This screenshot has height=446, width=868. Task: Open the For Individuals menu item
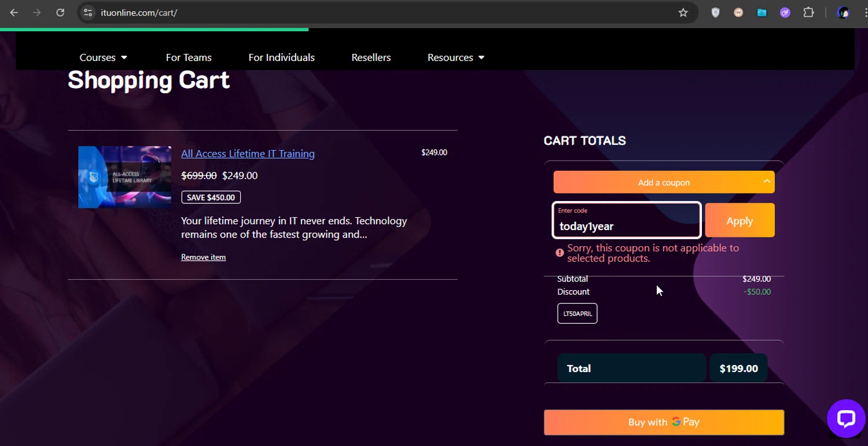(x=281, y=57)
